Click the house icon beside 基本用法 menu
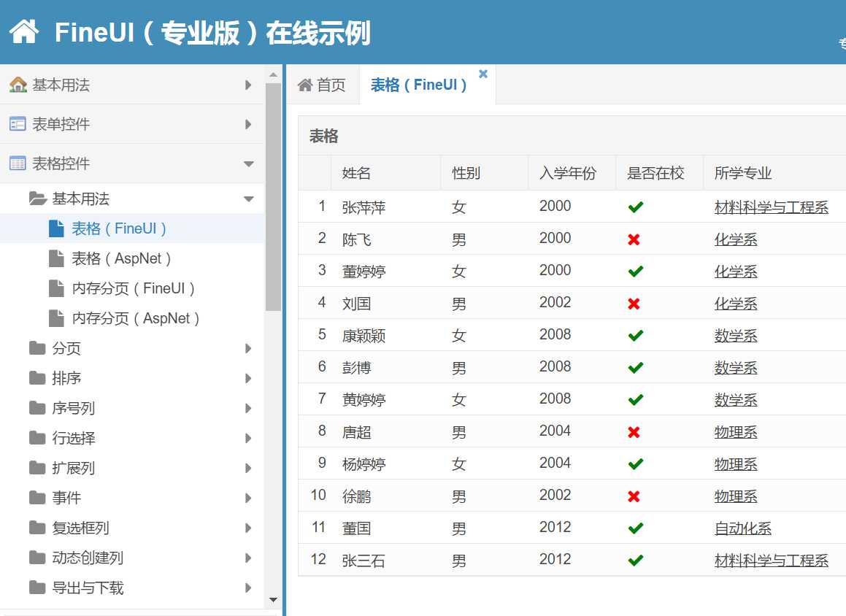The image size is (846, 616). (18, 85)
